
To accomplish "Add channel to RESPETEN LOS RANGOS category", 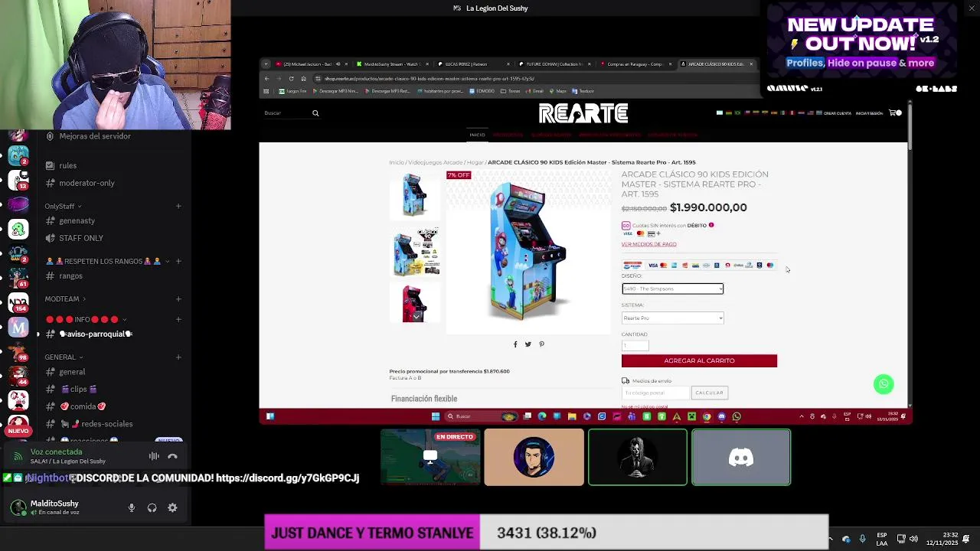I will (178, 262).
